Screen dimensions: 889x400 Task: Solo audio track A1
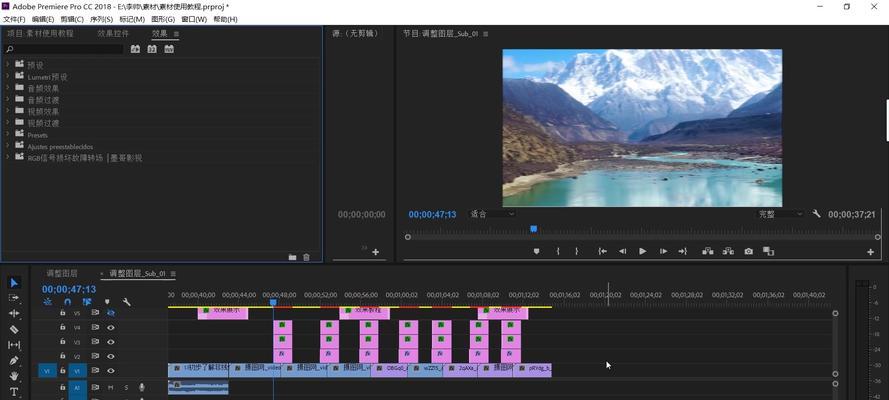126,388
